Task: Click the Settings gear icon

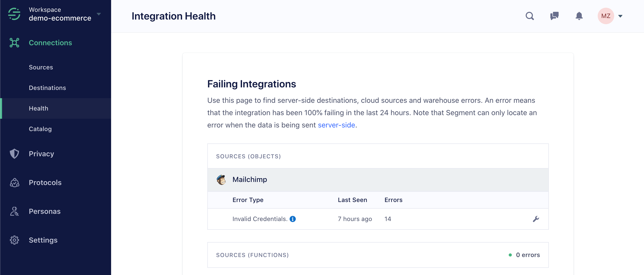Action: click(x=14, y=240)
